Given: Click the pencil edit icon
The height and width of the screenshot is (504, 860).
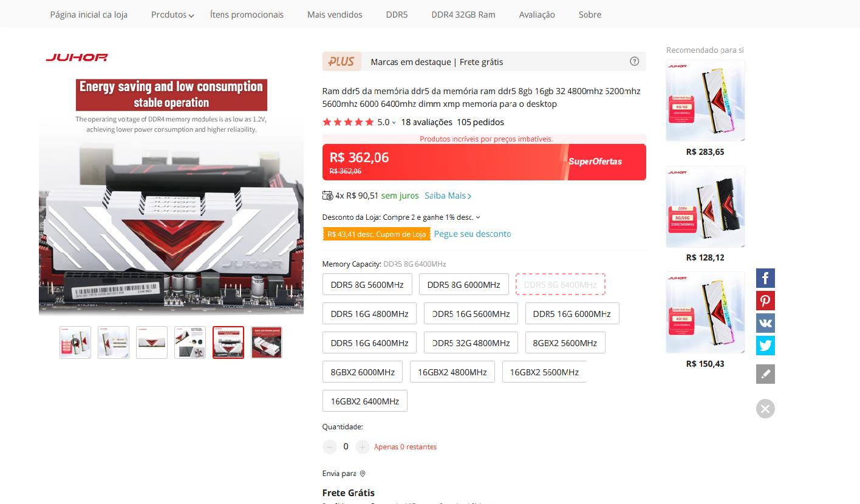Looking at the screenshot, I should (x=765, y=374).
